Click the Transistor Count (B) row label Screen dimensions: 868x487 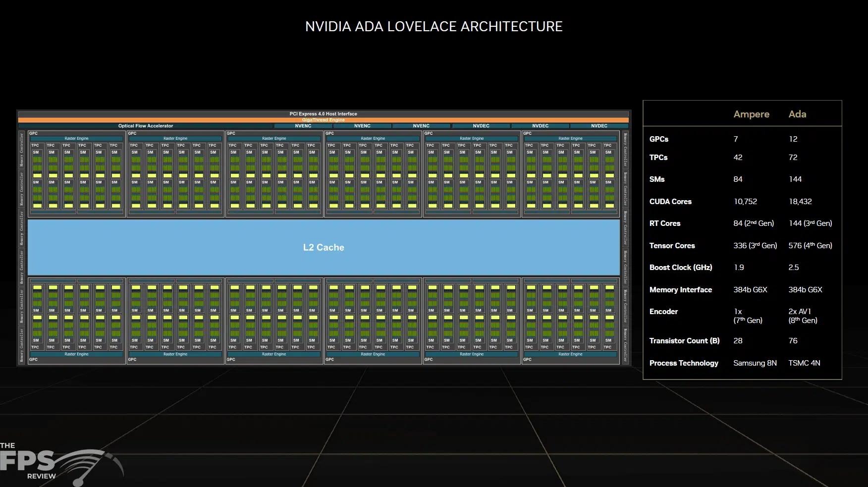684,341
